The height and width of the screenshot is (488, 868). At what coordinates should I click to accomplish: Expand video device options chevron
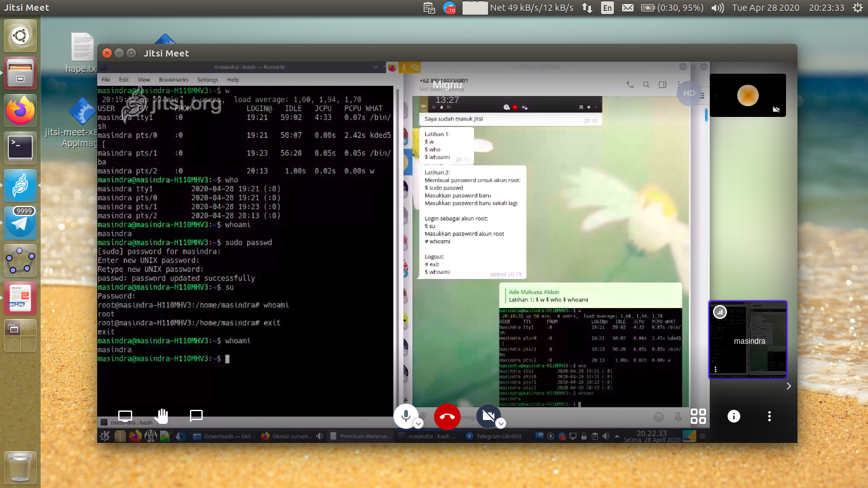[x=501, y=423]
